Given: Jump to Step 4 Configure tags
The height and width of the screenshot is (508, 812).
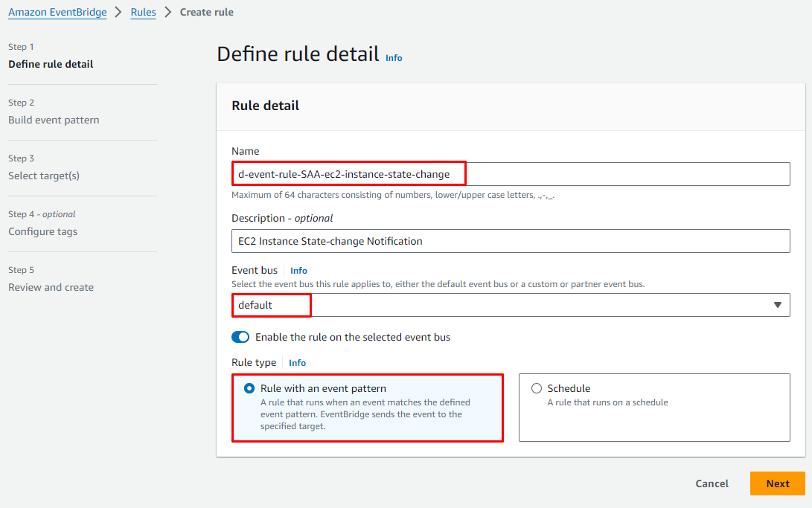Looking at the screenshot, I should [x=42, y=231].
